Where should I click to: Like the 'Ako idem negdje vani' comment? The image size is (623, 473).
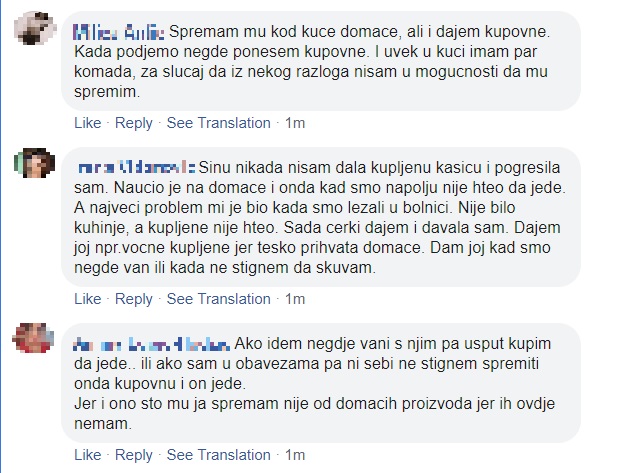88,454
